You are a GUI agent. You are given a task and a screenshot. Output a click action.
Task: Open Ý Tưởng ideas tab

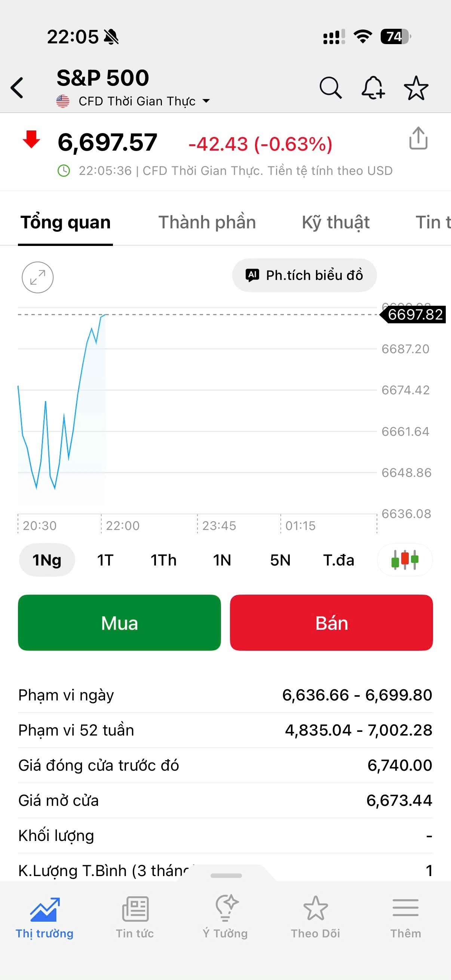click(x=225, y=916)
